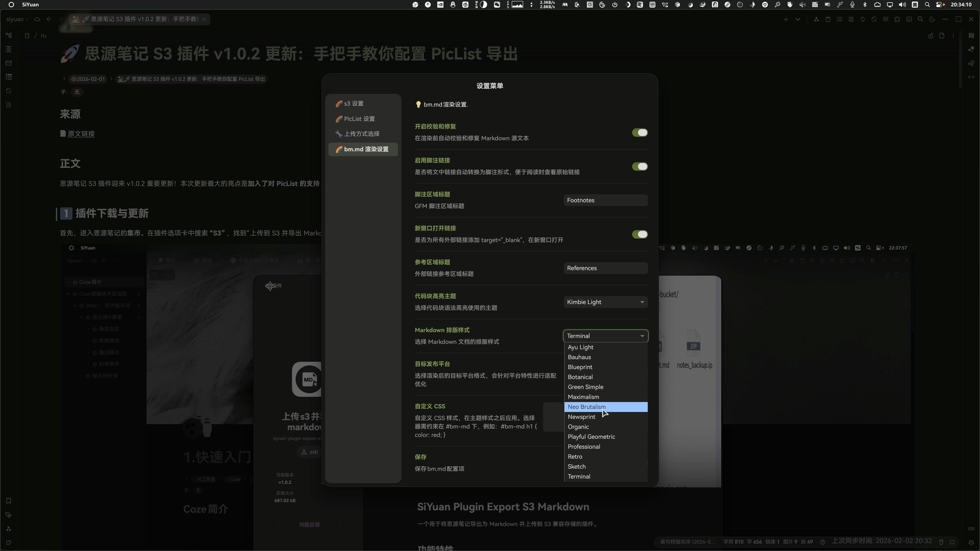This screenshot has height=551, width=980.
Task: Open the bookmark panel icon in left sidebar
Action: 8,501
